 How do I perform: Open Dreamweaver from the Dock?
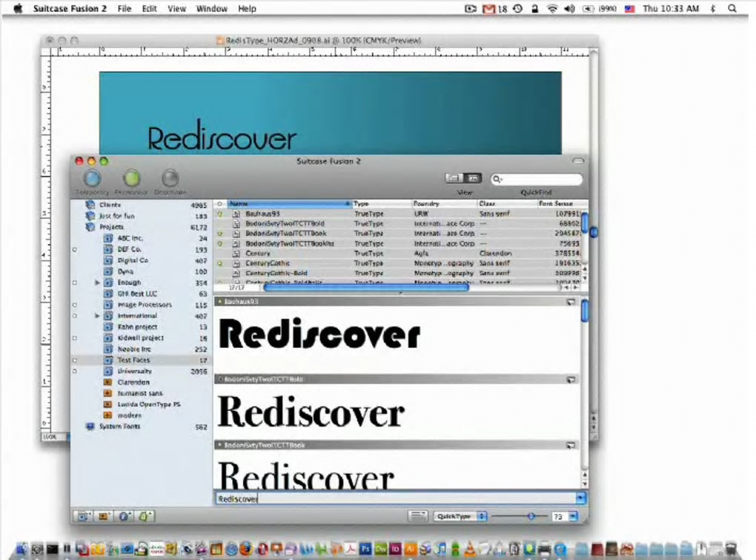[x=380, y=549]
